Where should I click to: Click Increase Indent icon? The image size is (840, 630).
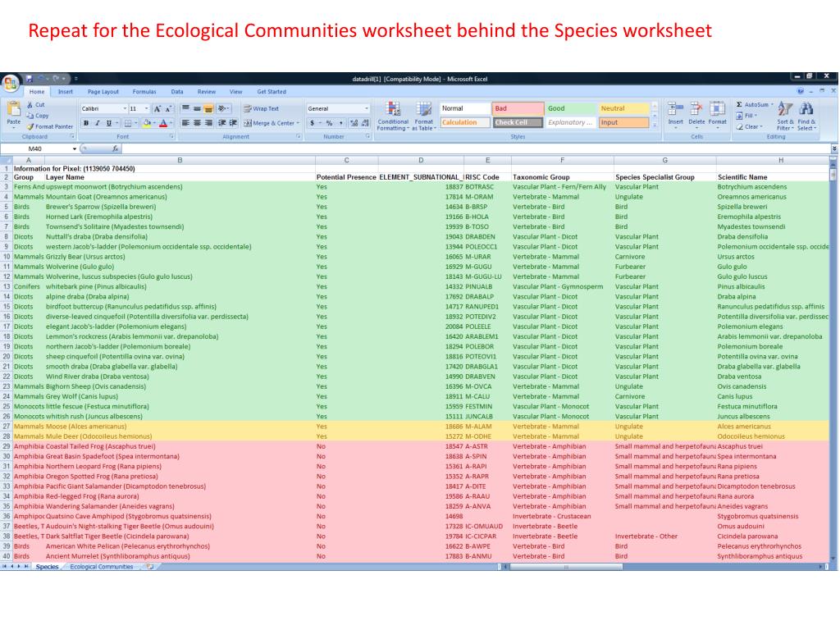233,123
